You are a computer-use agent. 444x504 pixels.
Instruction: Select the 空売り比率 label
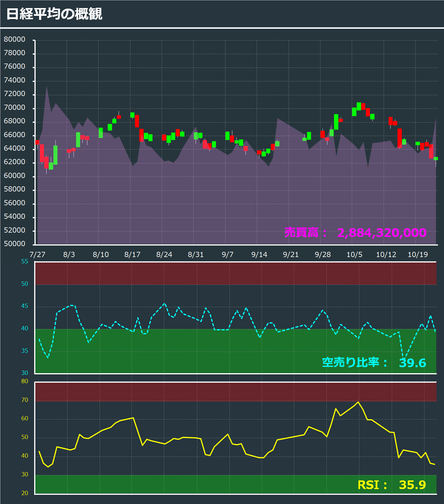355,363
